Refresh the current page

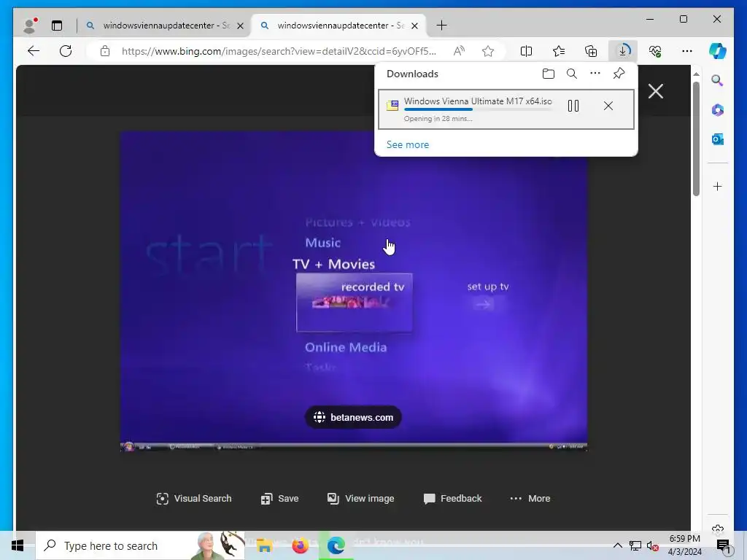click(66, 51)
